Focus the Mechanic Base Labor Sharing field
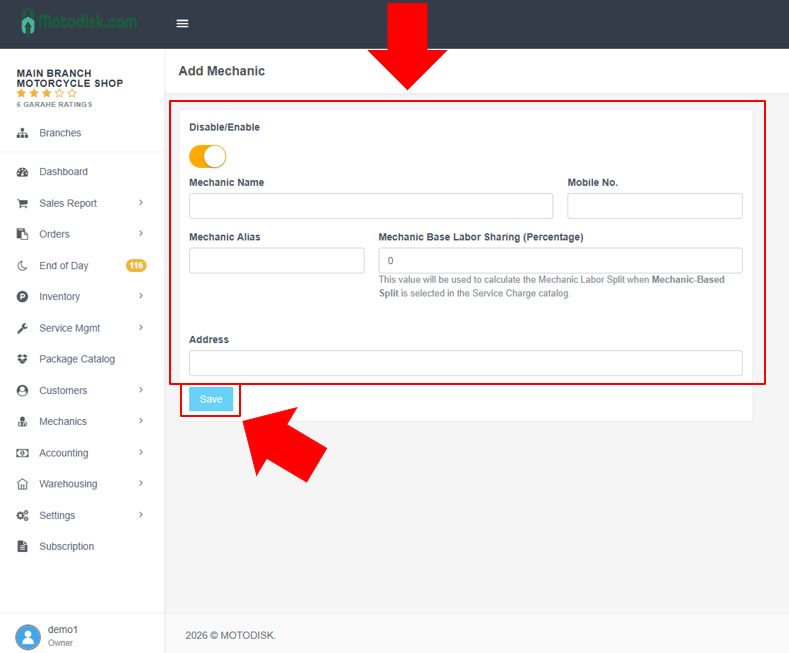Viewport: 789px width, 653px height. point(560,260)
